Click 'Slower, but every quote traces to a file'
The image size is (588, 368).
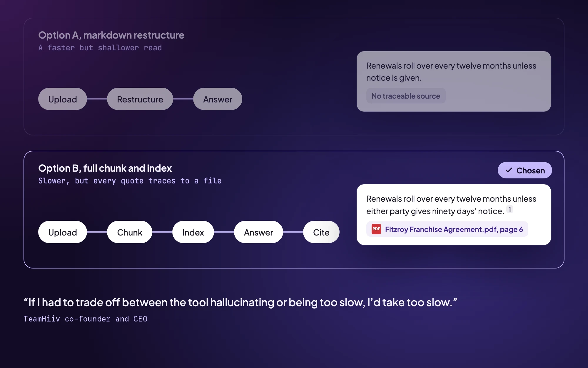click(x=130, y=181)
